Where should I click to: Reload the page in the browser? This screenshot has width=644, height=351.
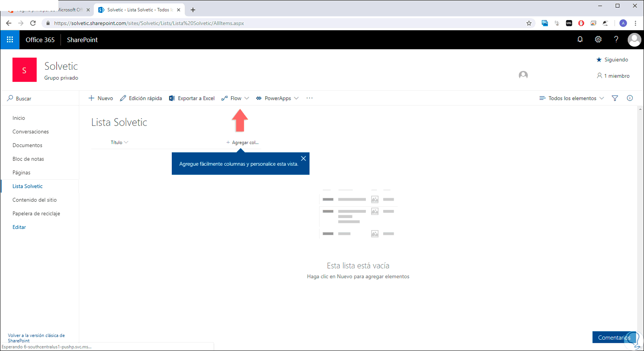click(x=33, y=23)
